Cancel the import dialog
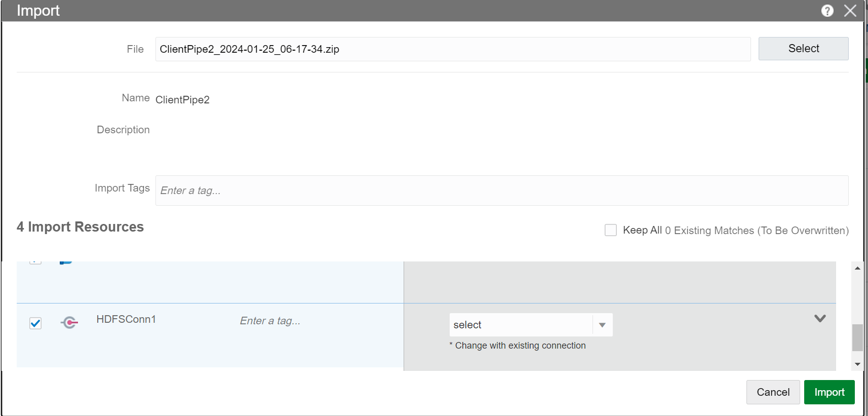Screen dimensions: 868x416 [773, 392]
